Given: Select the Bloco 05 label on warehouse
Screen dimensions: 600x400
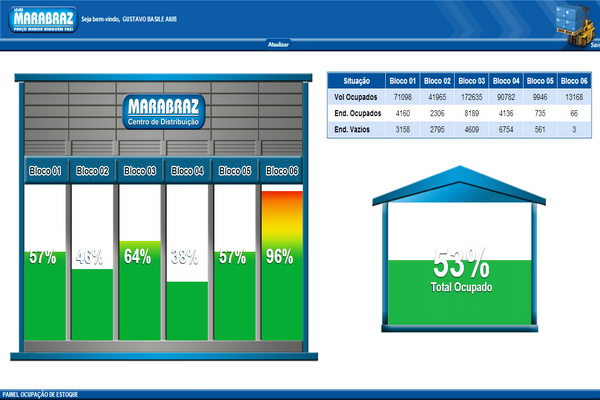Looking at the screenshot, I should [x=235, y=171].
